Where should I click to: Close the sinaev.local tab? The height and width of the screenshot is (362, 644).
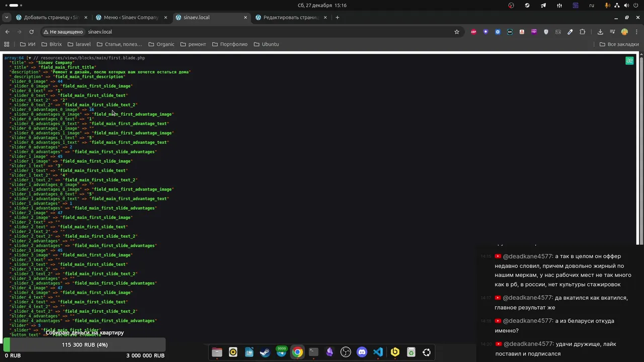click(246, 18)
